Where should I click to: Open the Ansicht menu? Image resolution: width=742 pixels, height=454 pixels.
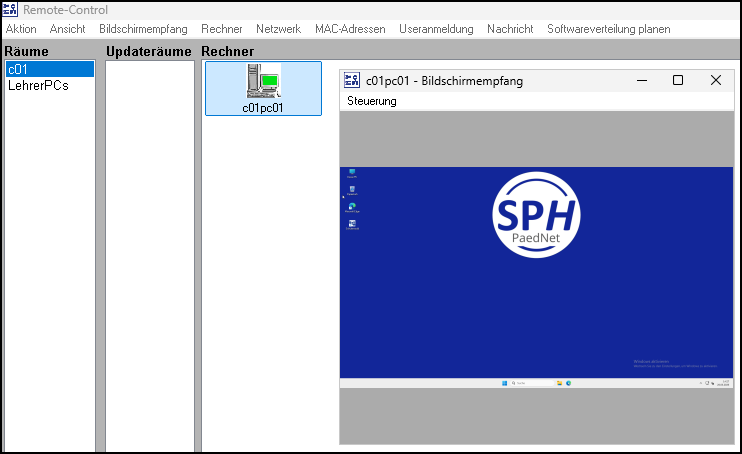[x=67, y=29]
